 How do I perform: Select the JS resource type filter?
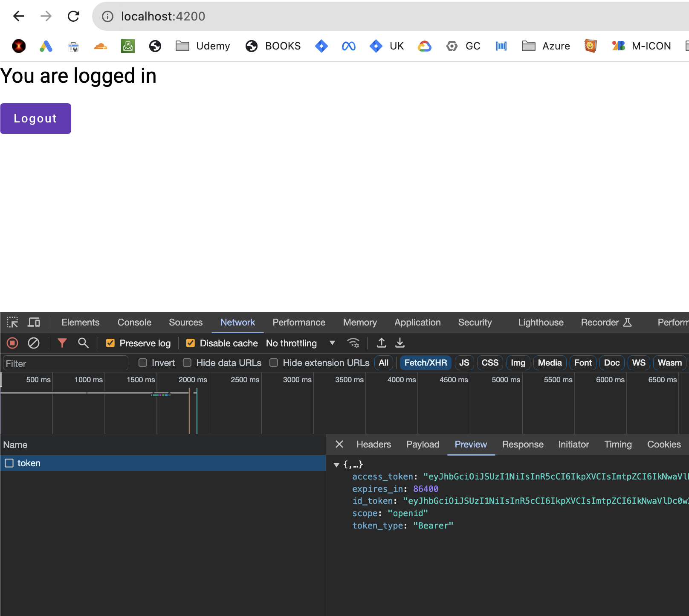click(464, 363)
